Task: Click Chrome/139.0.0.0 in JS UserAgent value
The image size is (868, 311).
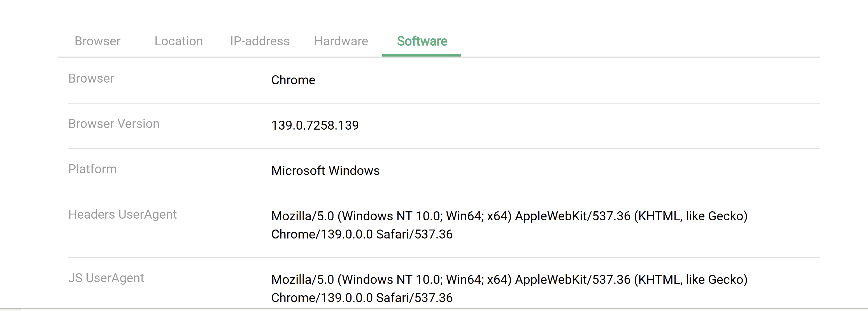Action: pyautogui.click(x=322, y=298)
